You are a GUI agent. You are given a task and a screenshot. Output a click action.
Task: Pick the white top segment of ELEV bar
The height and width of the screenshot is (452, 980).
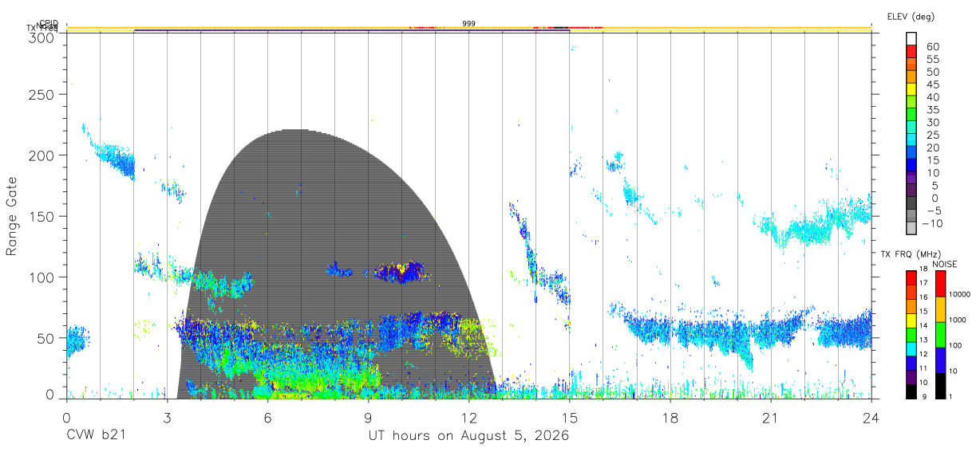911,38
